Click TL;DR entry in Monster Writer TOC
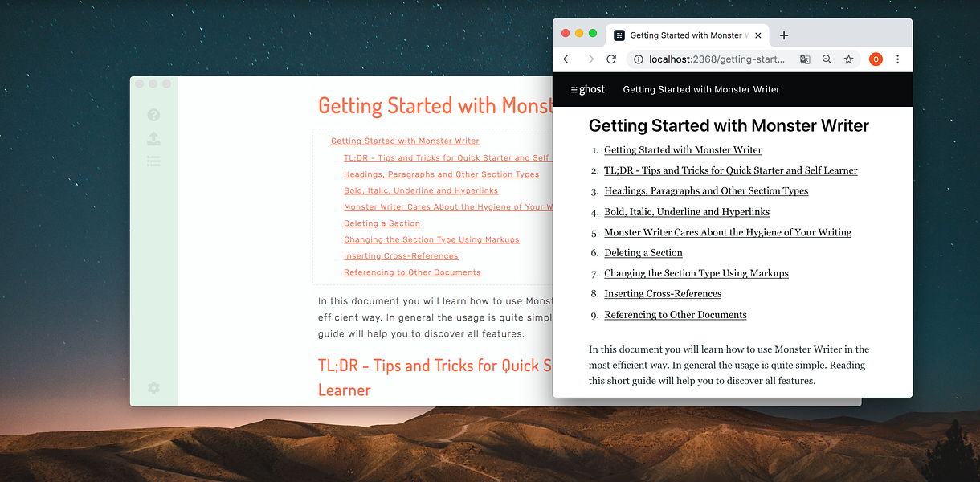This screenshot has width=980, height=482. point(447,158)
